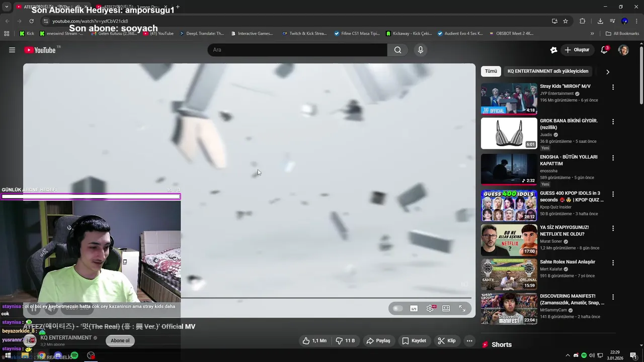Open the Oluştur create button
This screenshot has height=362, width=644.
click(577, 50)
